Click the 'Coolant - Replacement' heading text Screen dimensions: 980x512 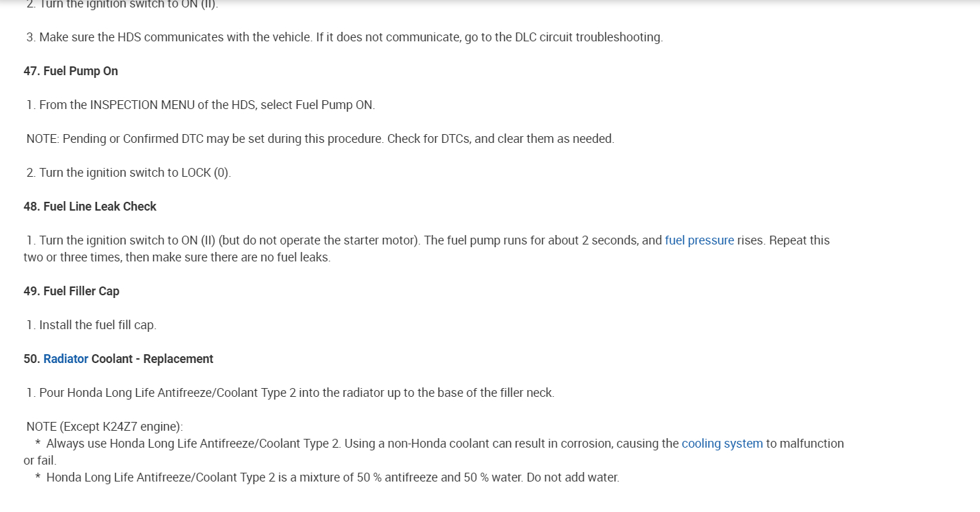(152, 359)
